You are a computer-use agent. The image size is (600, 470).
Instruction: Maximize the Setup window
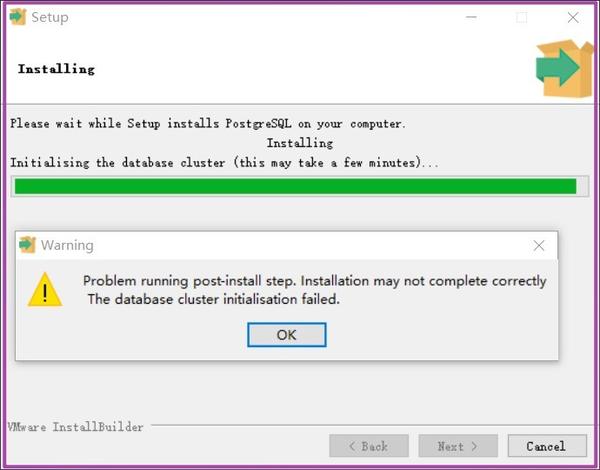click(x=522, y=17)
